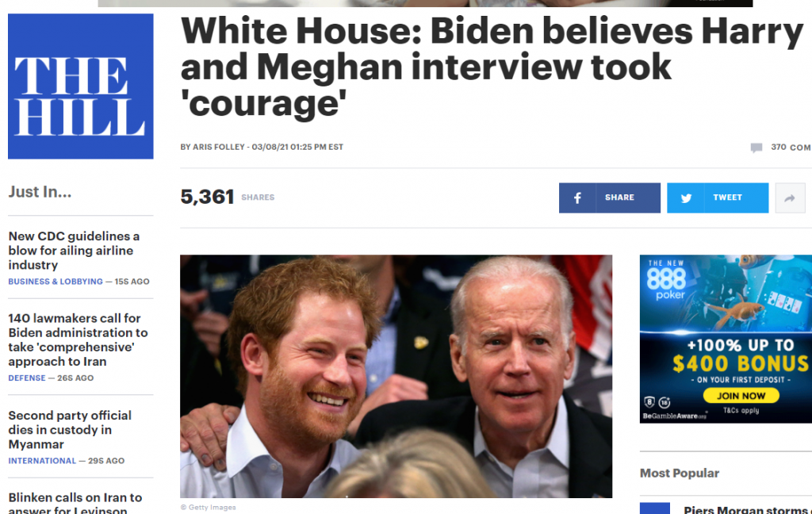
Task: Click The Hill logo
Action: pyautogui.click(x=80, y=86)
